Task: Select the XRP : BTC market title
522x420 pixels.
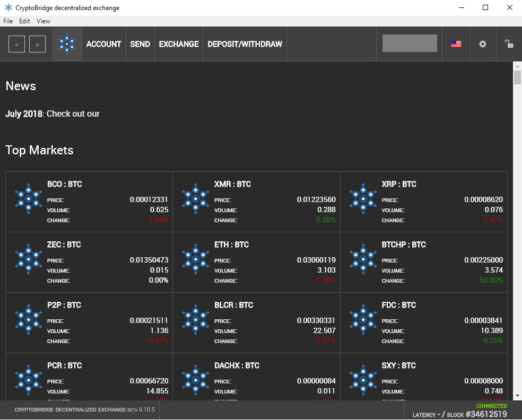Action: (399, 184)
